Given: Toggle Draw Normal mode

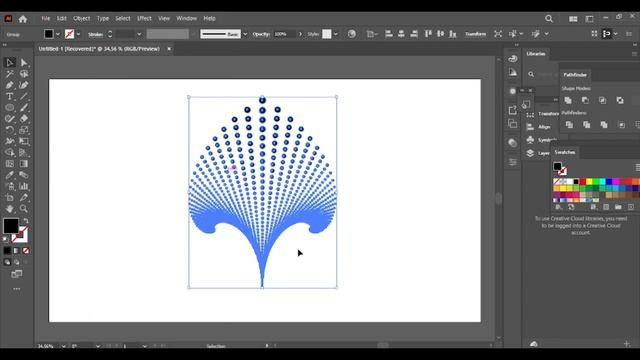Looking at the screenshot, I should [7, 262].
